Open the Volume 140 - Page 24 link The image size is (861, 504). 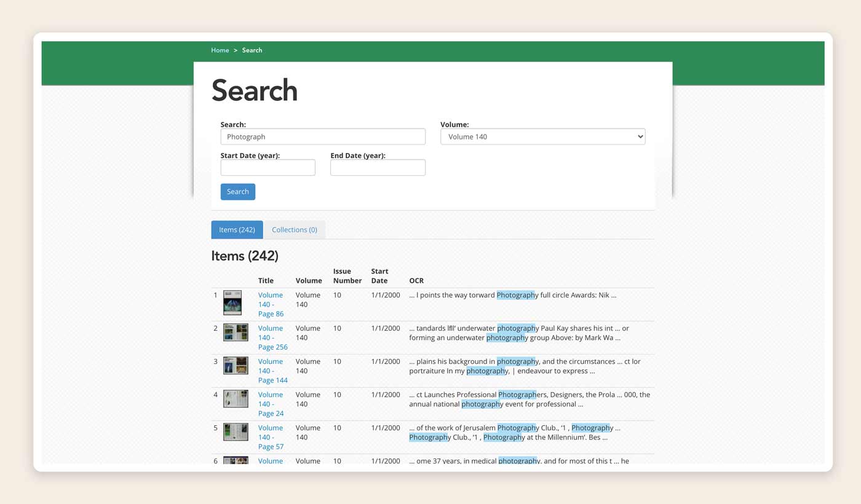pos(271,404)
